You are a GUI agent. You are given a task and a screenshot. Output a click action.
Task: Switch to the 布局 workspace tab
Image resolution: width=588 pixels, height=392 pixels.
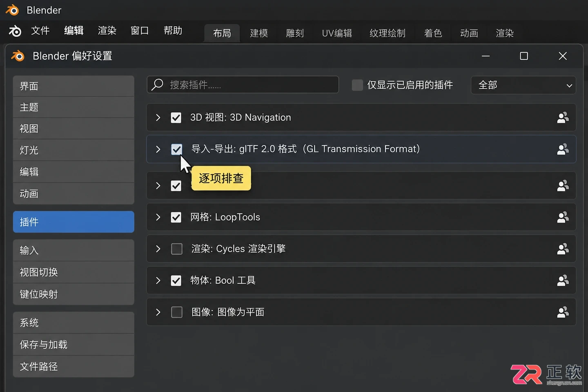[222, 33]
